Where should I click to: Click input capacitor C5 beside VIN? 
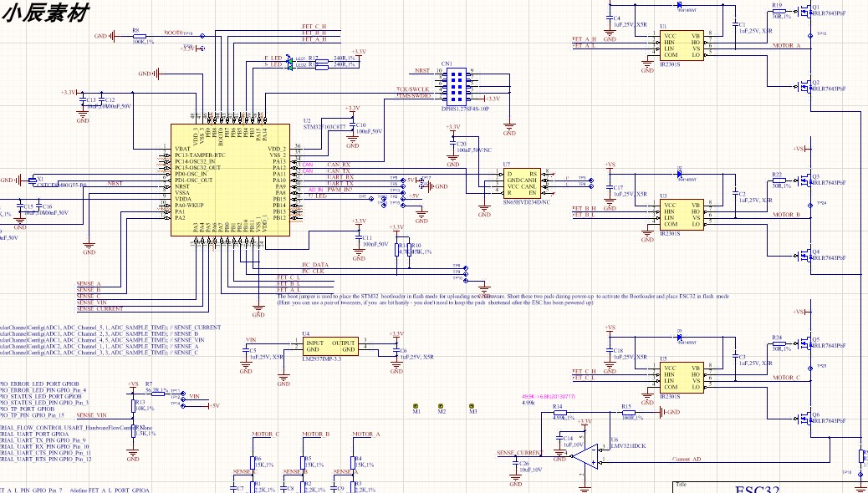246,348
